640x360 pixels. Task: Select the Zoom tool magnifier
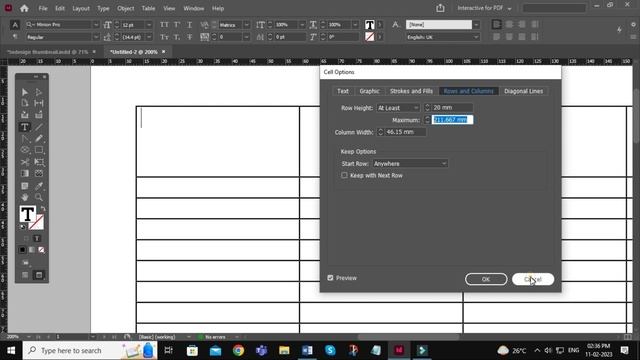tap(39, 198)
